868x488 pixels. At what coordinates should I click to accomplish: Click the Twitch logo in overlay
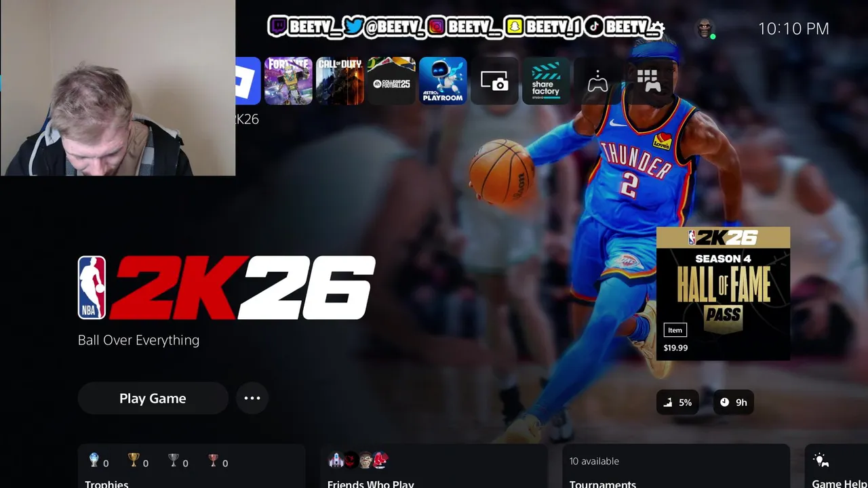(x=277, y=26)
